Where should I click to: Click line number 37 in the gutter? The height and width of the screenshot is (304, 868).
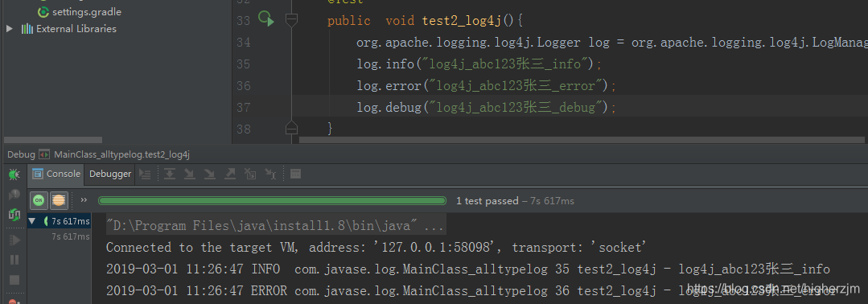click(243, 107)
